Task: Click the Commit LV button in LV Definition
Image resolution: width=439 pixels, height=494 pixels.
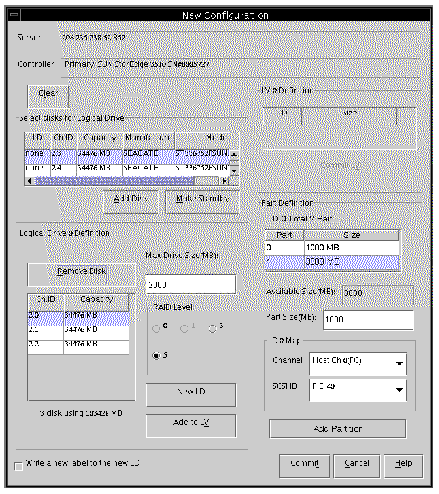Action: click(340, 165)
